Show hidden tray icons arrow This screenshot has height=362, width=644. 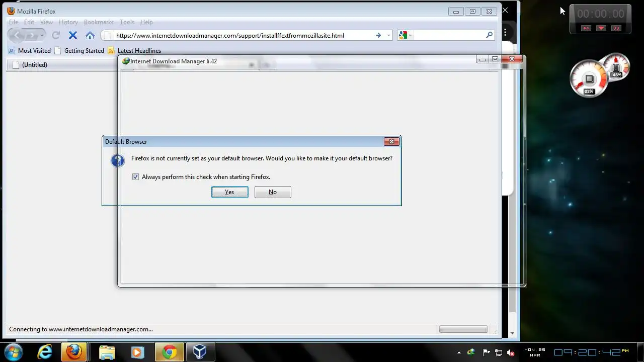point(459,353)
